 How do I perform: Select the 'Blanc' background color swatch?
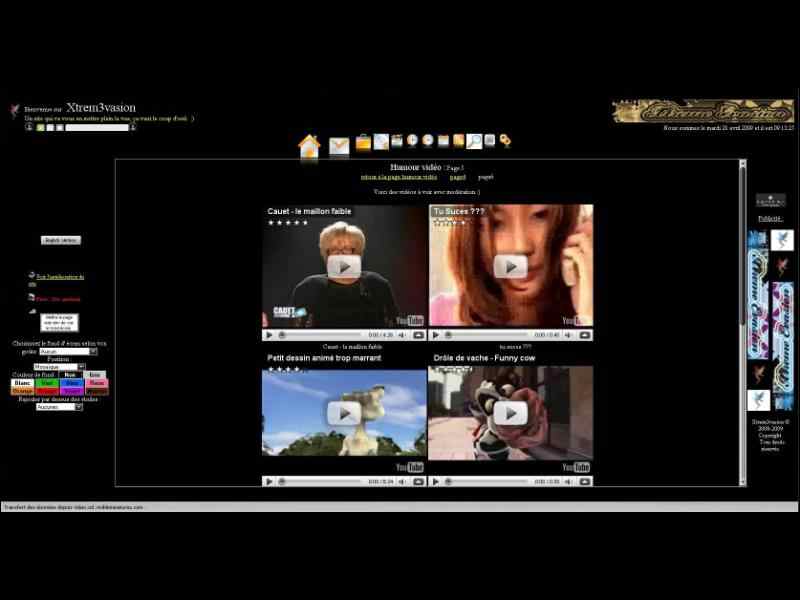tap(22, 383)
